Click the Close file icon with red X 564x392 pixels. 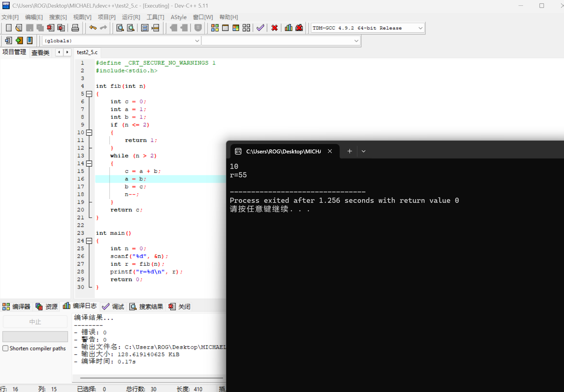(51, 28)
